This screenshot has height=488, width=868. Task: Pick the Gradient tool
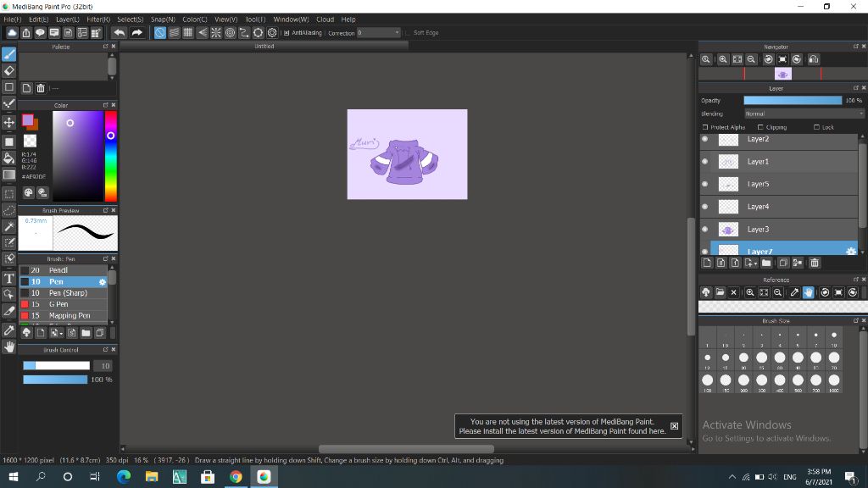pyautogui.click(x=8, y=175)
